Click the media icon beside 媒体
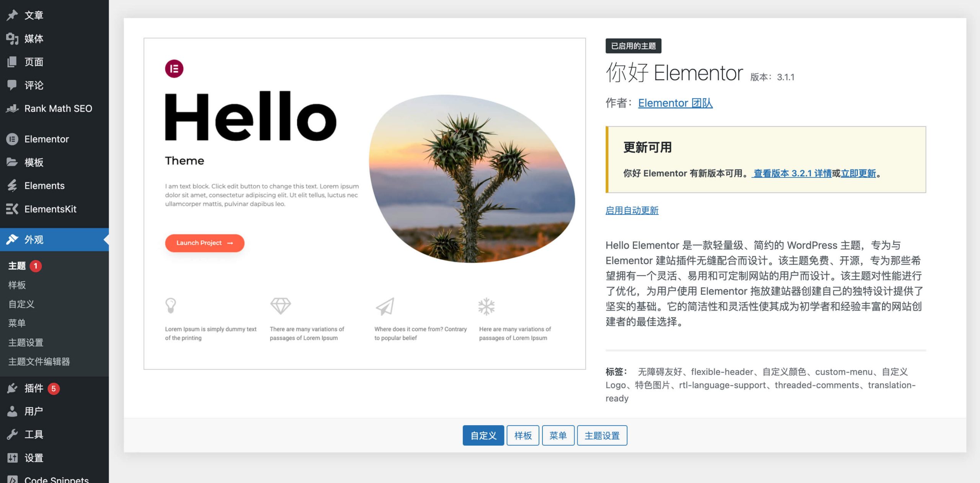The height and width of the screenshot is (483, 980). [12, 39]
